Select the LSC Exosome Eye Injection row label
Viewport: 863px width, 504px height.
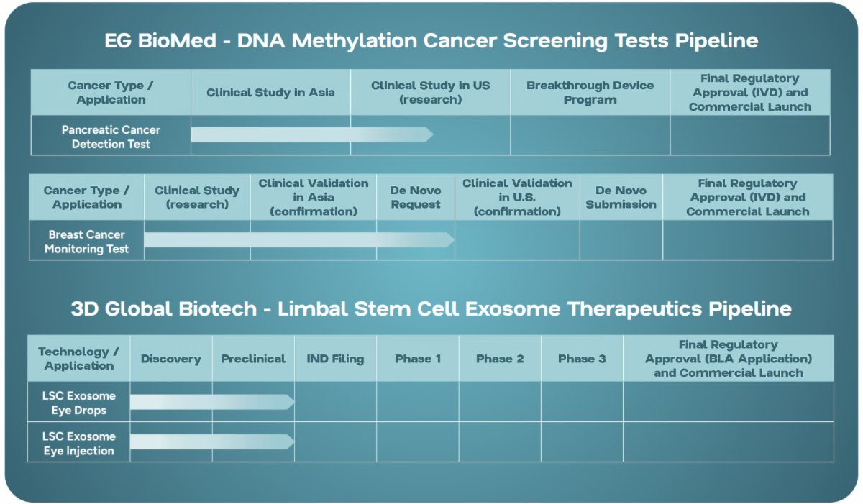coord(79,443)
